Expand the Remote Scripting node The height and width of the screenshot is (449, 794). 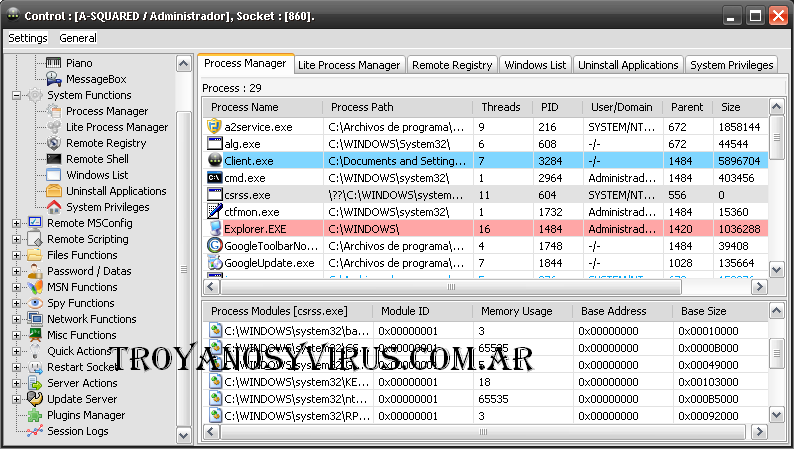pyautogui.click(x=16, y=239)
